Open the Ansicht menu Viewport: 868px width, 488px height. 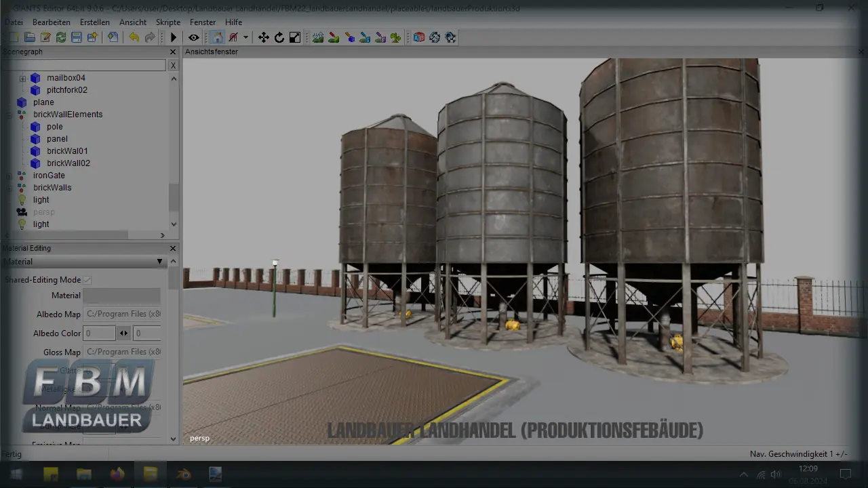[133, 22]
